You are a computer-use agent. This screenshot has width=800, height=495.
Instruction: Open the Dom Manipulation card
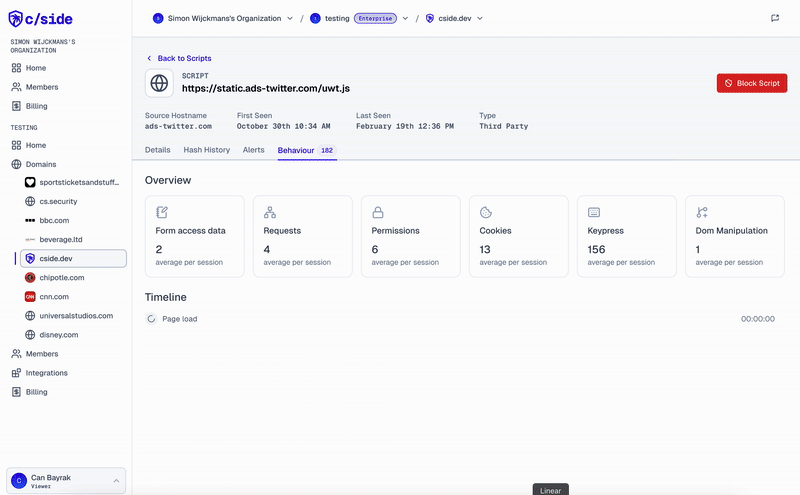click(x=735, y=237)
